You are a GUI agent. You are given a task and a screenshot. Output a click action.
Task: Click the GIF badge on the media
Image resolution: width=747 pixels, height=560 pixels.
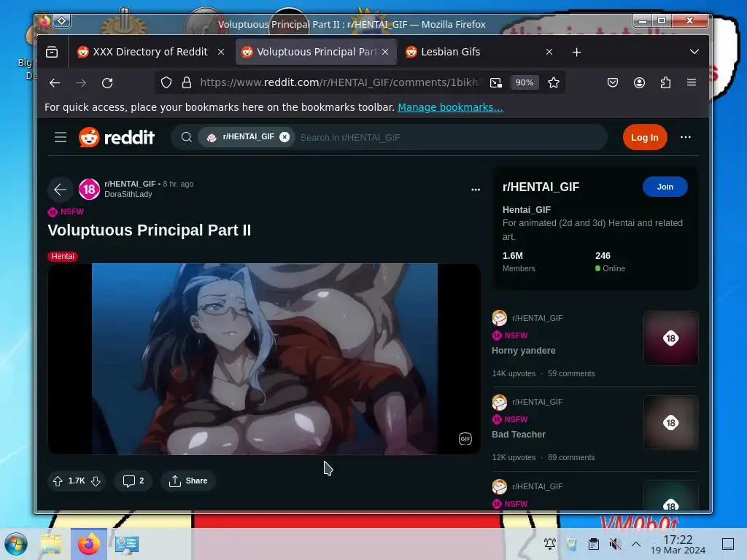[465, 438]
